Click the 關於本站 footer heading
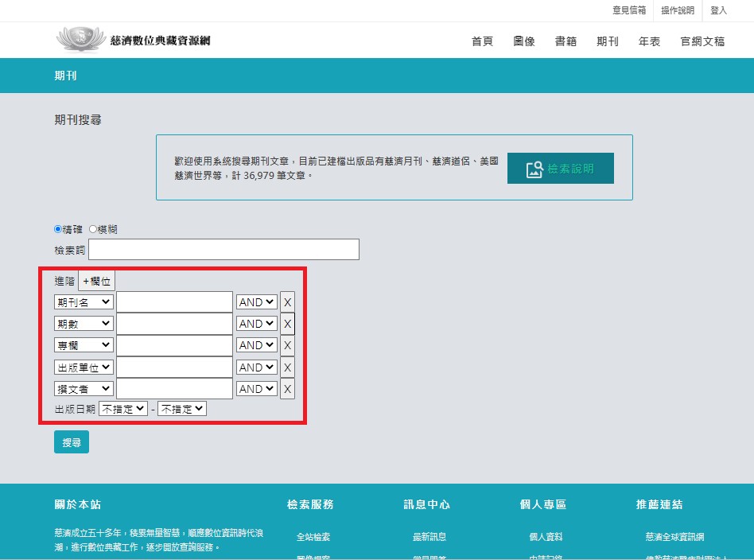This screenshot has width=754, height=560. (x=78, y=504)
